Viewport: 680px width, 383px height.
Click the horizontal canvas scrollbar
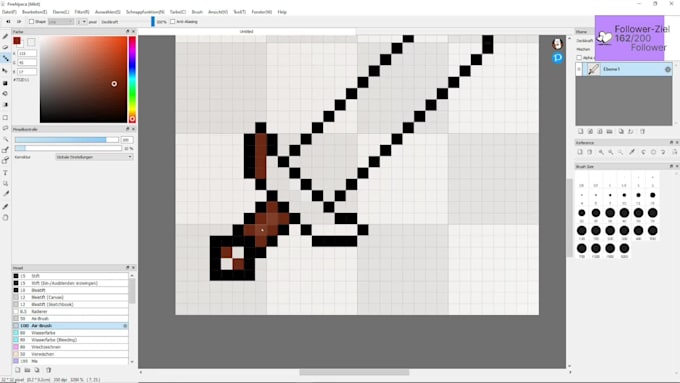coord(354,372)
